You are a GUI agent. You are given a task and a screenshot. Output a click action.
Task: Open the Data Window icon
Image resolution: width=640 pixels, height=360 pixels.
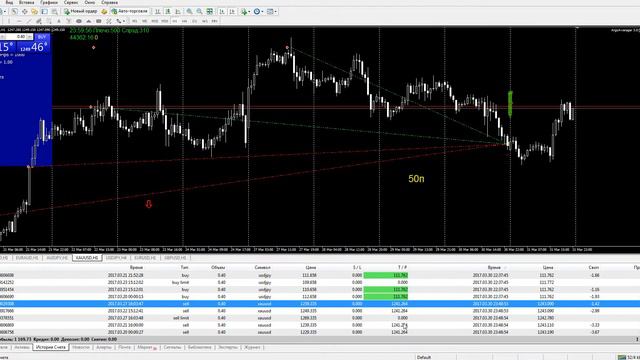point(24,11)
